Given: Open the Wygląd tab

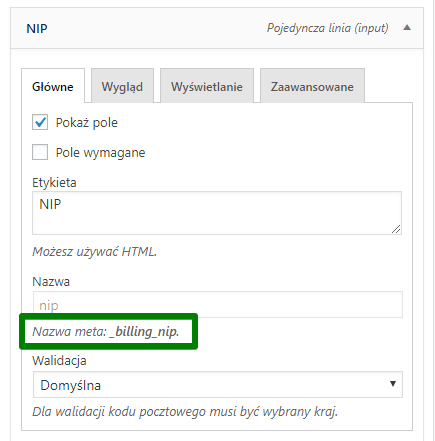Looking at the screenshot, I should point(122,86).
